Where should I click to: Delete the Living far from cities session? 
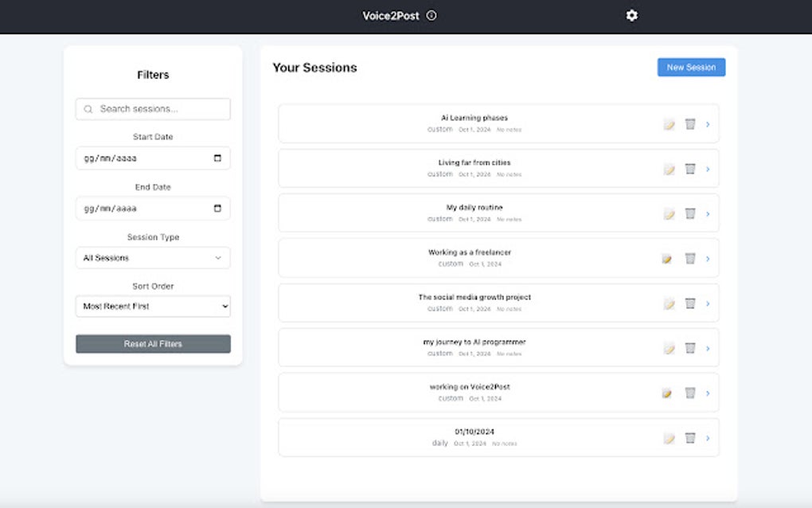pyautogui.click(x=690, y=169)
